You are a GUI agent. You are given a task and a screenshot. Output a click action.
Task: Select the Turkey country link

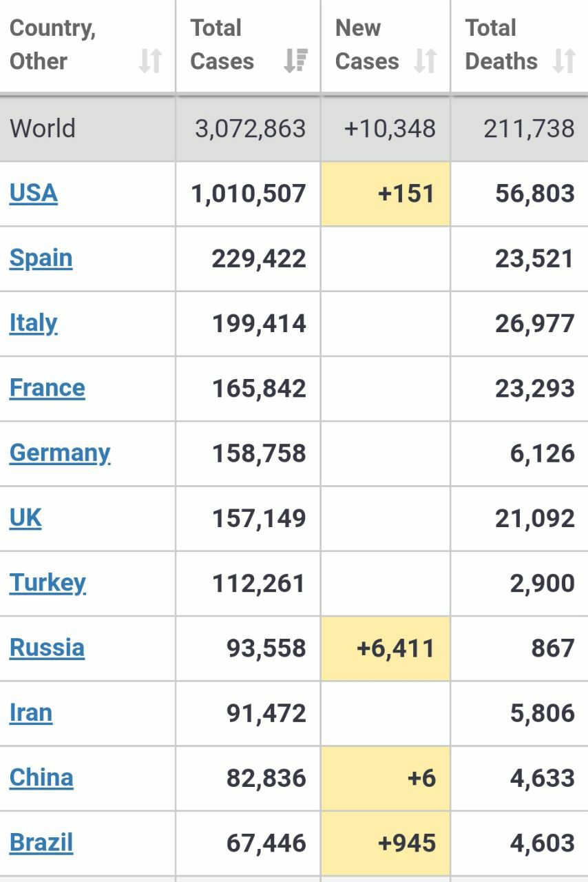tap(48, 583)
